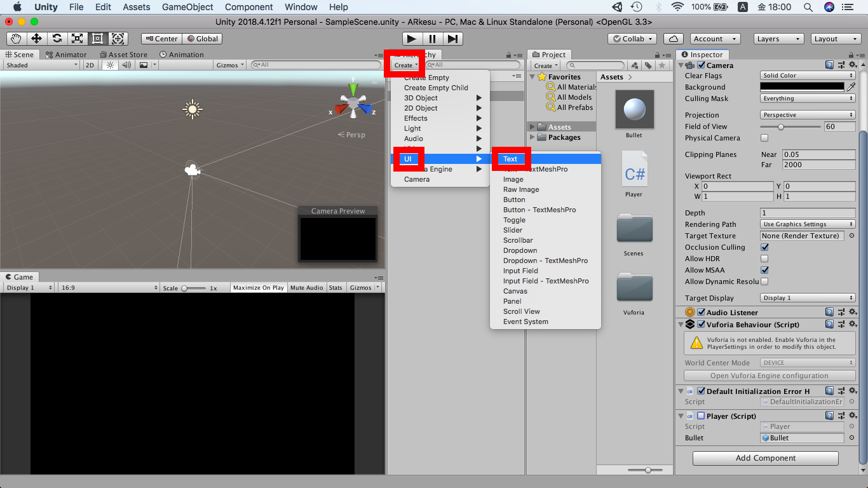868x488 pixels.
Task: Toggle Vuforia Behaviour enabled checkbox
Action: click(x=702, y=324)
